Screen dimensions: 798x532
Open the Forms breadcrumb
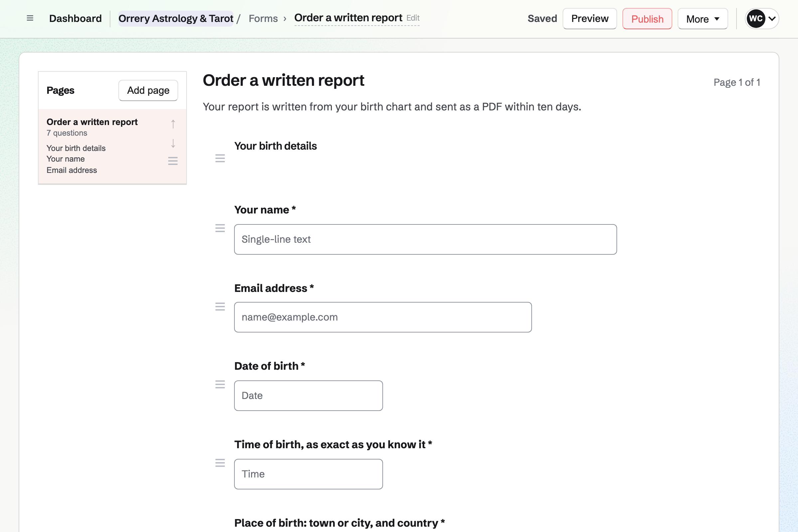(x=263, y=18)
